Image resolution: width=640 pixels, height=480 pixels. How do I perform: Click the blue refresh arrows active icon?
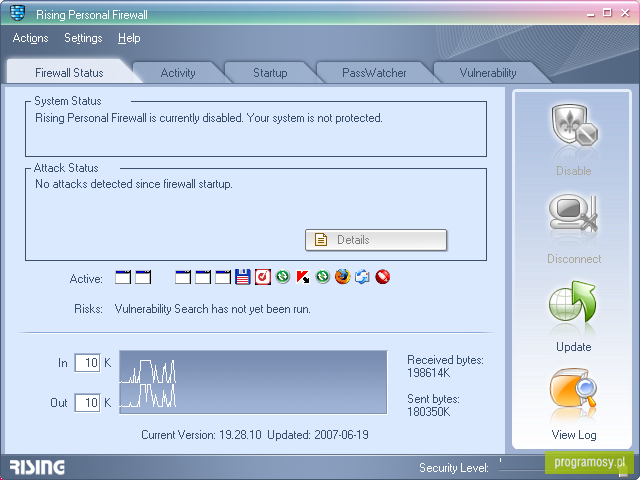point(362,277)
